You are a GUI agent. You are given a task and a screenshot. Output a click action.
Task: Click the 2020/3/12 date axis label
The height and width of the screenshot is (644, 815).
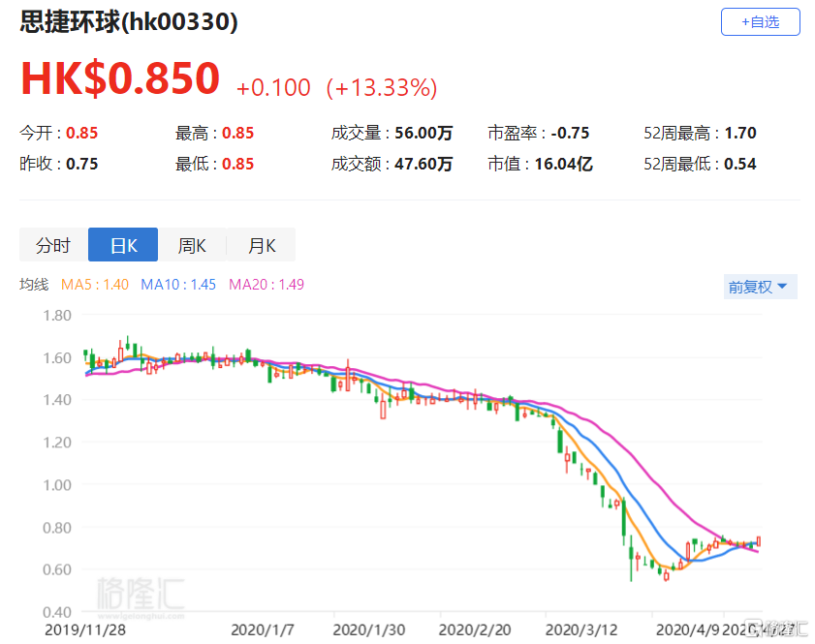[581, 630]
